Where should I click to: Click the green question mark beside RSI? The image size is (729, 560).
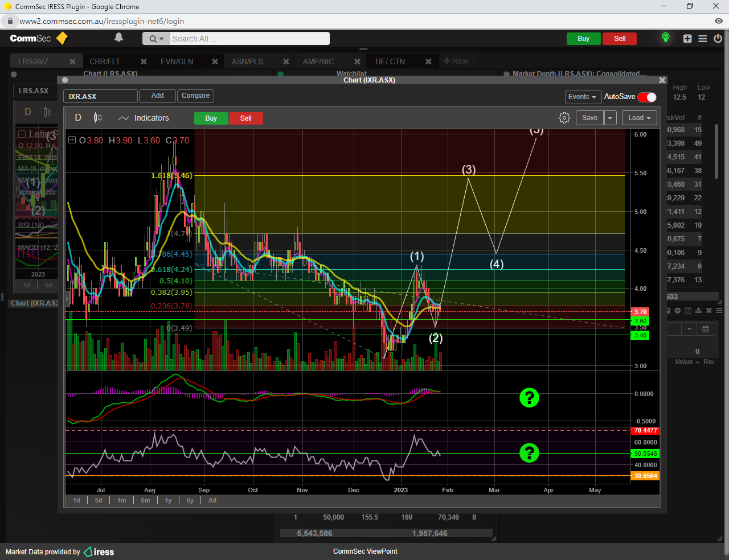click(x=529, y=453)
